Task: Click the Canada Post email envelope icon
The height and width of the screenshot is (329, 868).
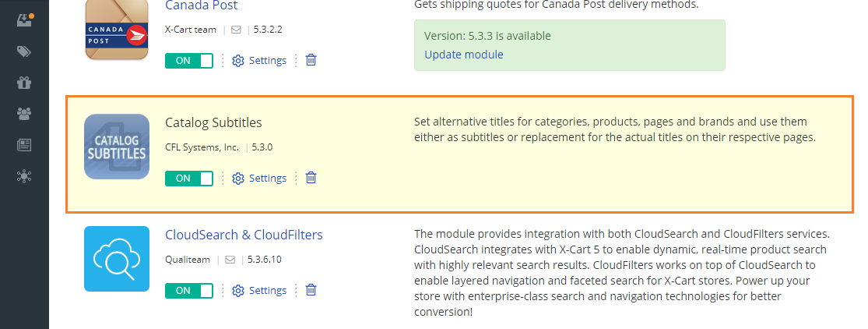Action: 236,30
